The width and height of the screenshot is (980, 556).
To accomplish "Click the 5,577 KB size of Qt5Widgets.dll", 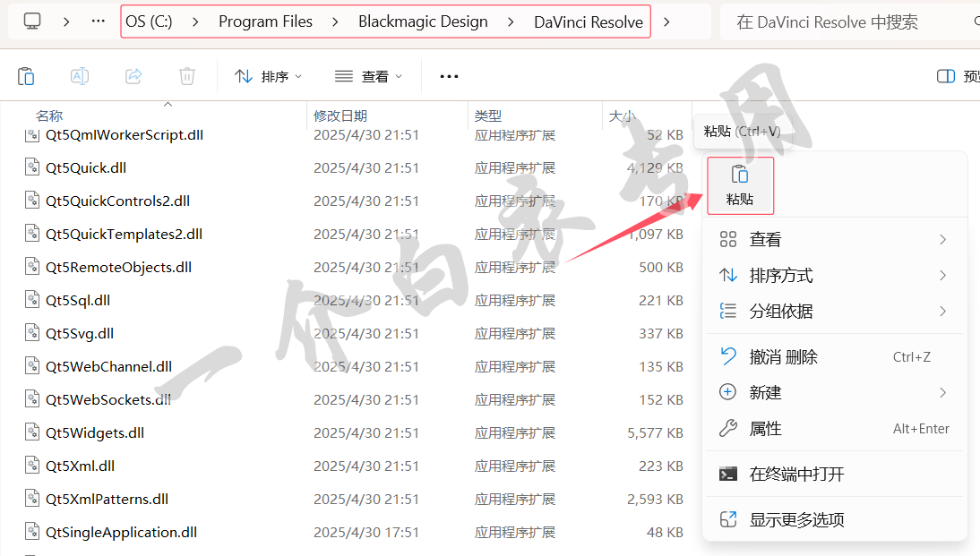I will [x=655, y=433].
